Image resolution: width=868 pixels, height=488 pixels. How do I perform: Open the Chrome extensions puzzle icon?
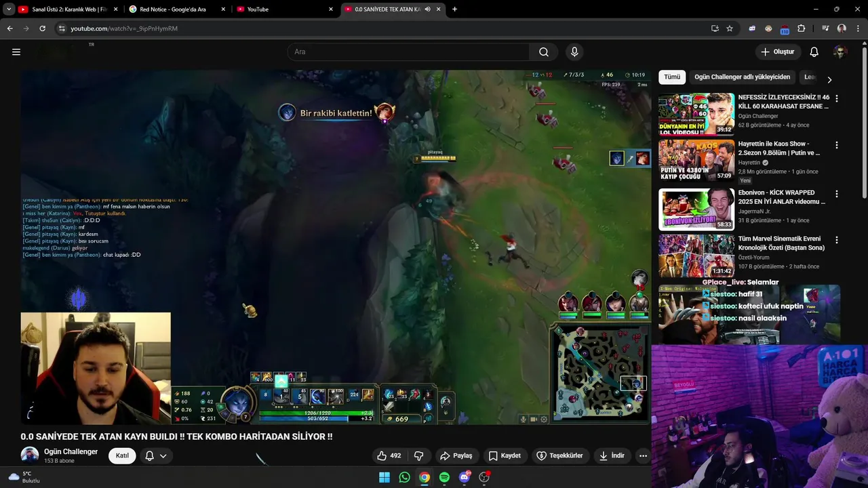(802, 28)
